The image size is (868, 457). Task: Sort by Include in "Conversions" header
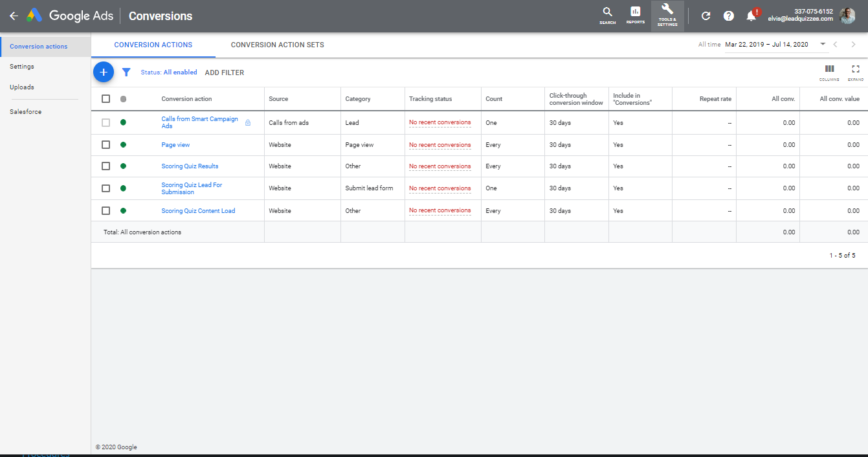pyautogui.click(x=632, y=99)
